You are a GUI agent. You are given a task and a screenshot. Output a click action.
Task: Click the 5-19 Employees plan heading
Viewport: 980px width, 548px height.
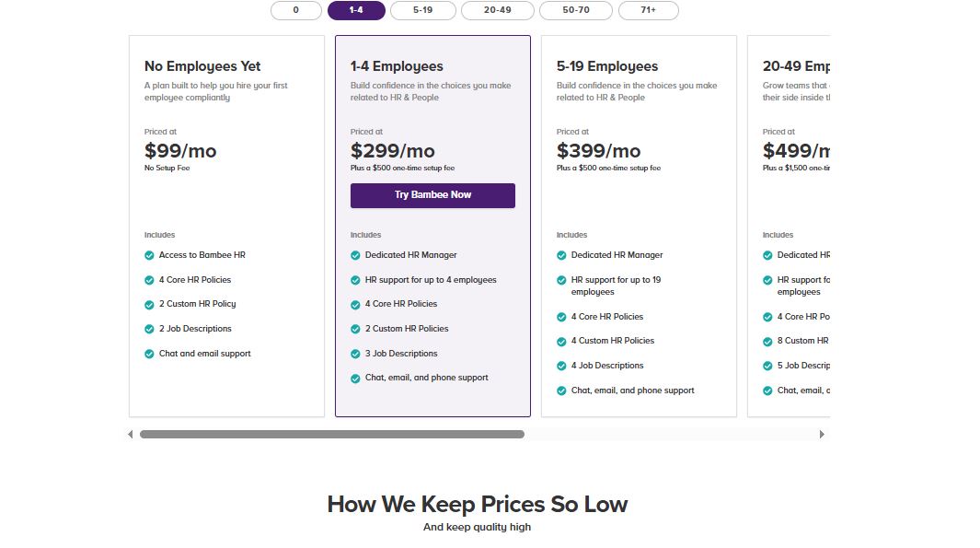(x=607, y=66)
